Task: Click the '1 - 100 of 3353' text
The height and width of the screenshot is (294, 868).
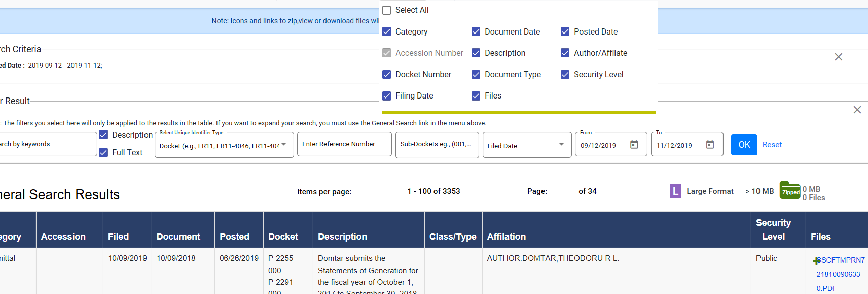Action: point(433,191)
